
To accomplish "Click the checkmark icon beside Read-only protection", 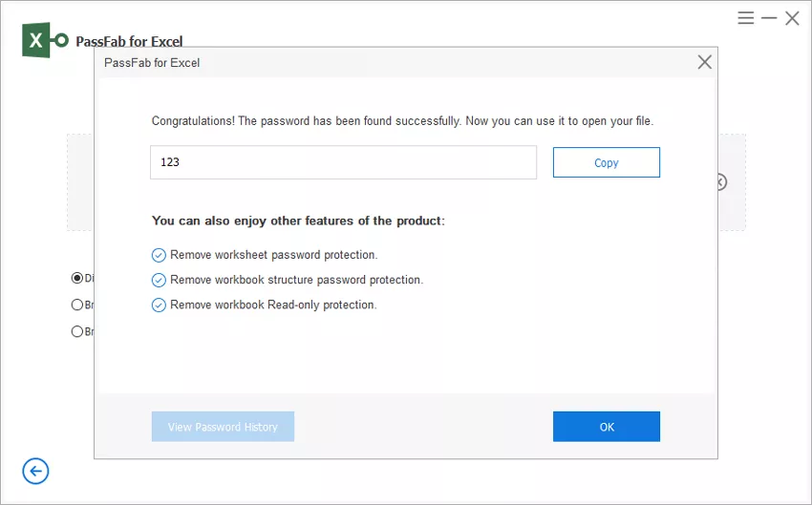I will pyautogui.click(x=159, y=305).
